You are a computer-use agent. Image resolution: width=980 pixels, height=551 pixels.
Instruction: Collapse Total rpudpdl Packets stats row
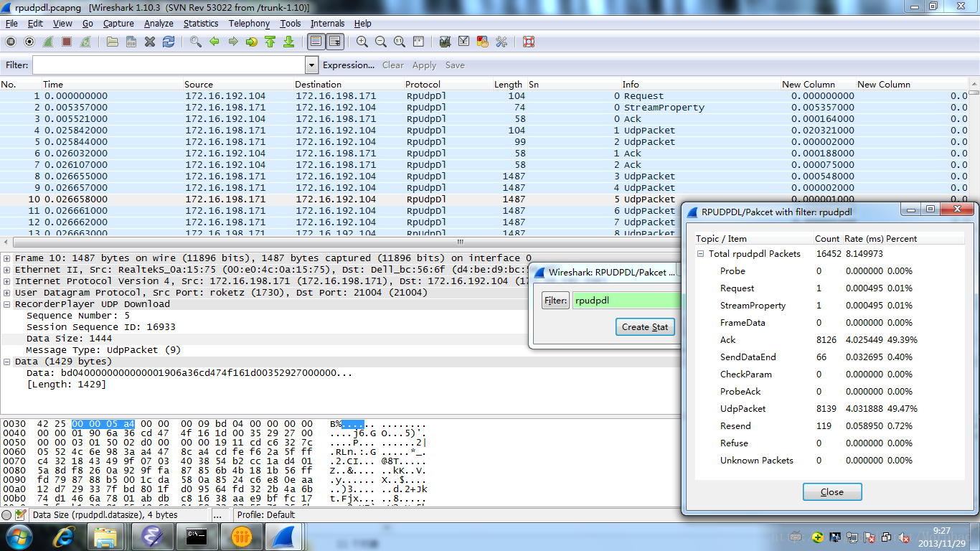(x=701, y=254)
